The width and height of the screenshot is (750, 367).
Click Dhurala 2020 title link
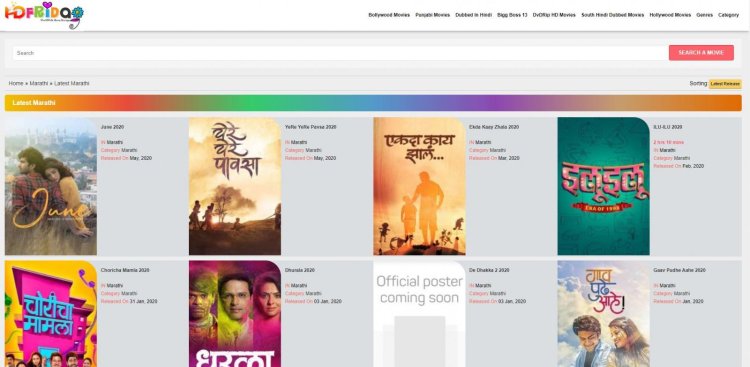(x=300, y=270)
